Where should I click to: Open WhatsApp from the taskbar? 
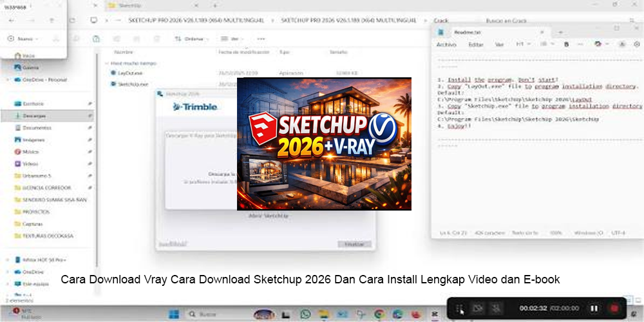pyautogui.click(x=305, y=315)
